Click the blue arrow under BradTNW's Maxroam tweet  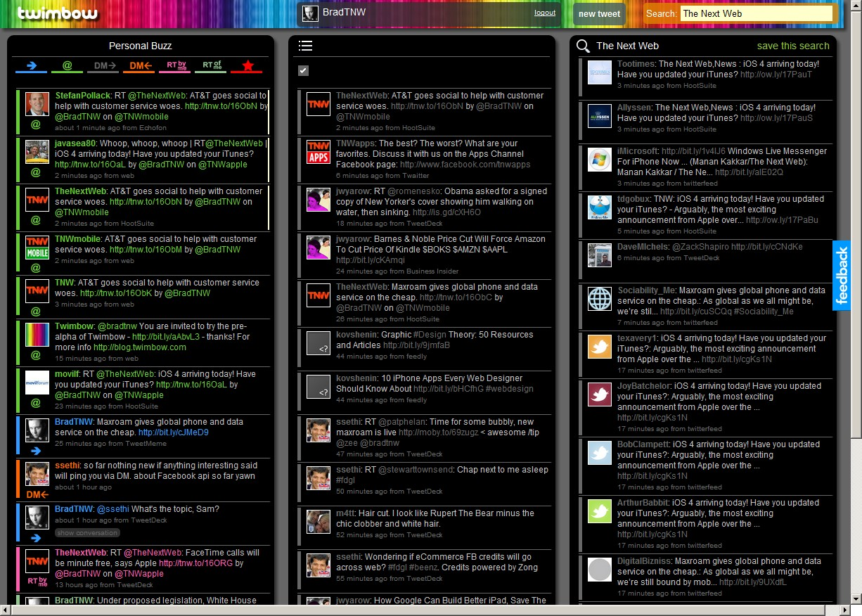36,451
